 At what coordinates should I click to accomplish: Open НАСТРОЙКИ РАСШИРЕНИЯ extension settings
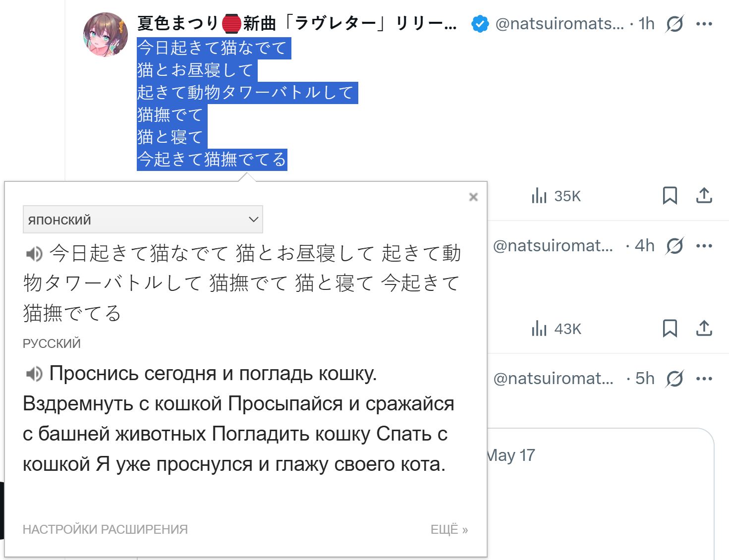coord(105,530)
